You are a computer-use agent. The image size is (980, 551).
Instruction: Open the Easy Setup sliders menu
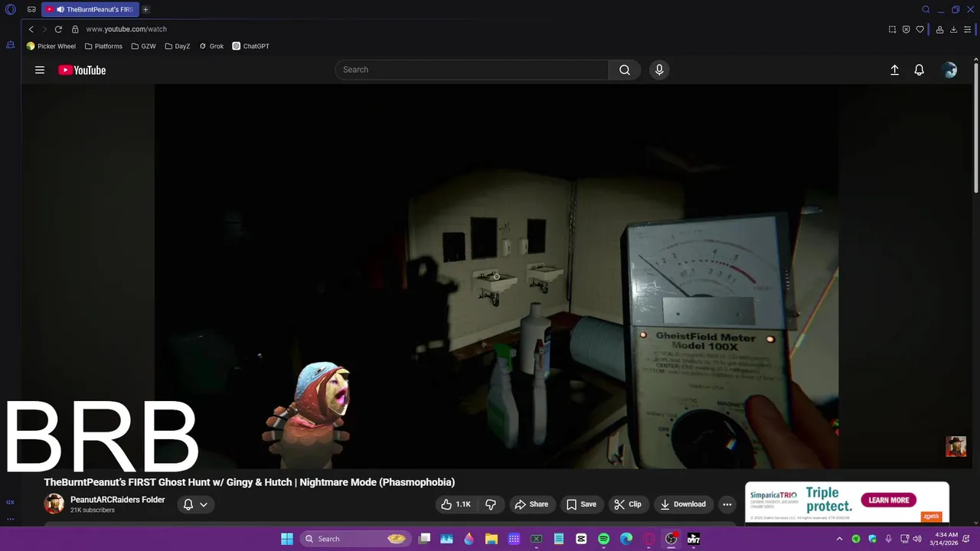[x=968, y=29]
